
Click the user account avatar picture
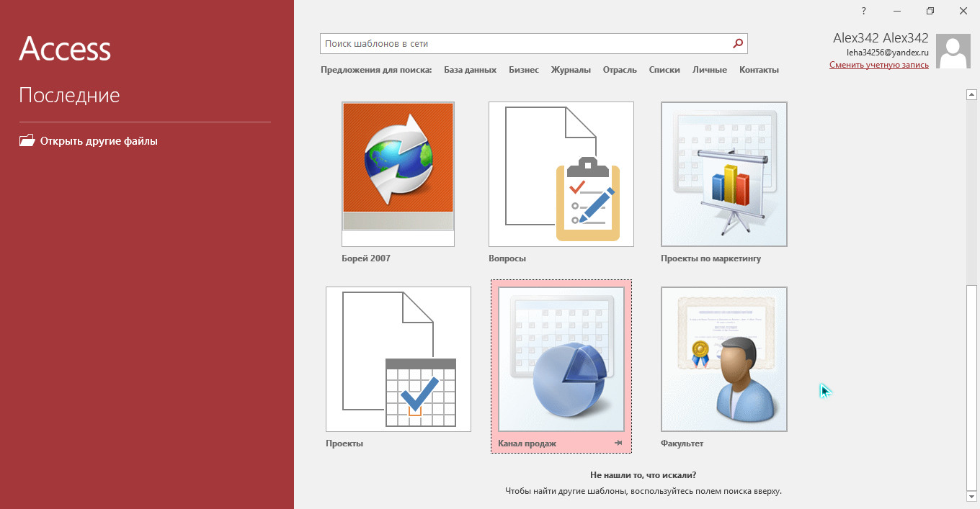tap(953, 51)
